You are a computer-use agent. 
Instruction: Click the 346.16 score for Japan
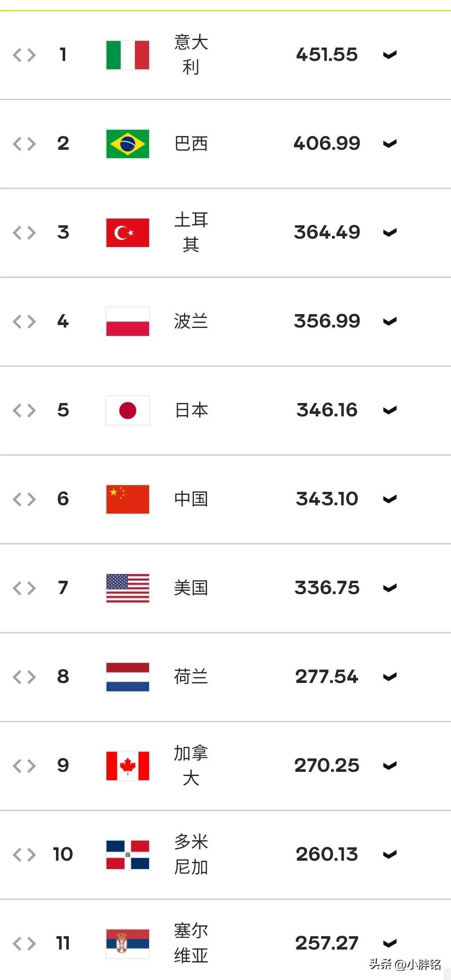327,411
